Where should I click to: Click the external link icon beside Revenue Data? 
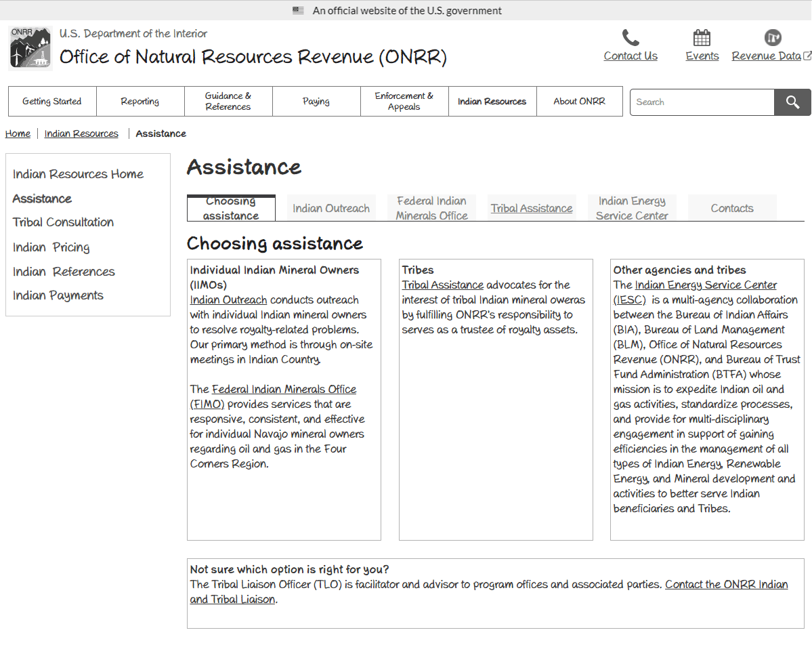(x=807, y=56)
